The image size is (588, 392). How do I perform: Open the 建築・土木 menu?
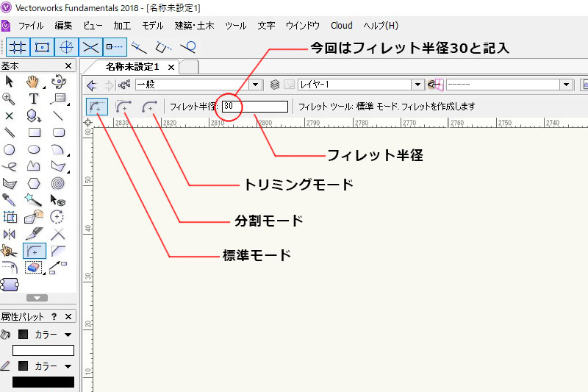(194, 26)
